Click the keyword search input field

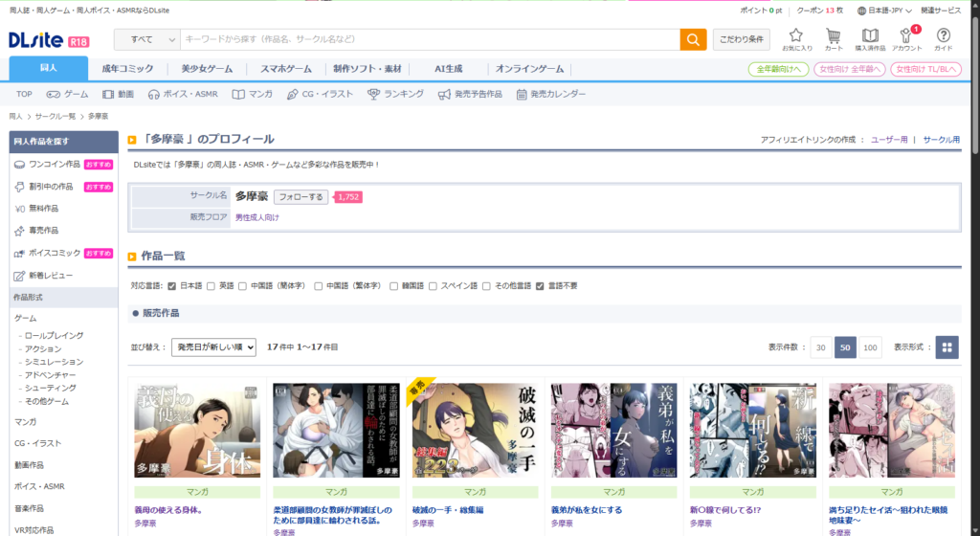pos(430,39)
